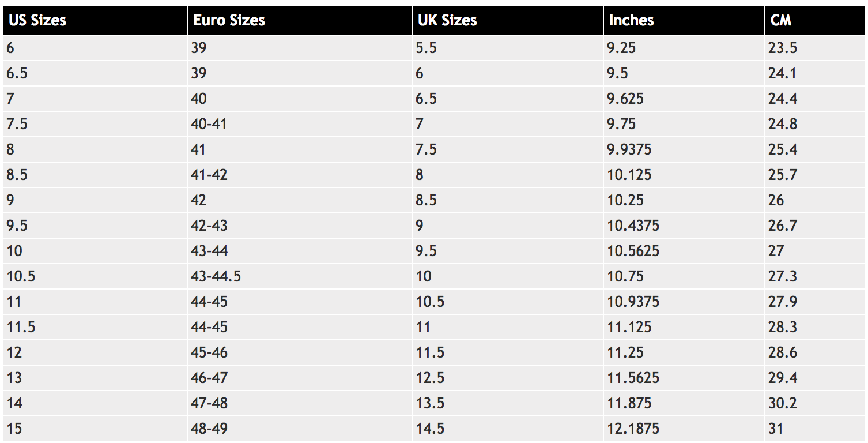This screenshot has height=443, width=868.
Task: Select UK size 5.5 cell
Action: tap(426, 48)
